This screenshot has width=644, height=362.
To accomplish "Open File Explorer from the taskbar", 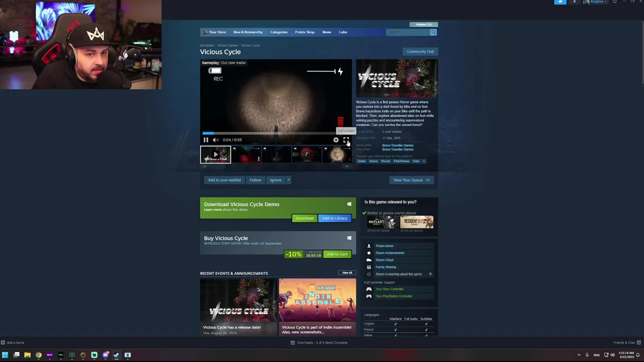I will coord(27,355).
